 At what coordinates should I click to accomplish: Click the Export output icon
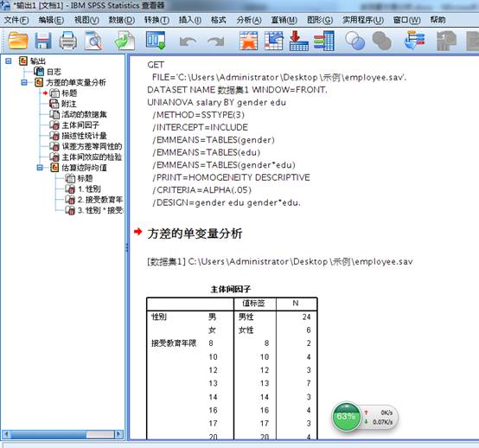click(125, 41)
